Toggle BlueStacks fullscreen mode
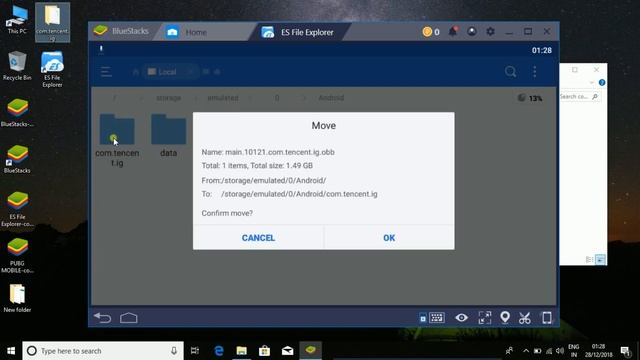The image size is (640, 360). (485, 318)
